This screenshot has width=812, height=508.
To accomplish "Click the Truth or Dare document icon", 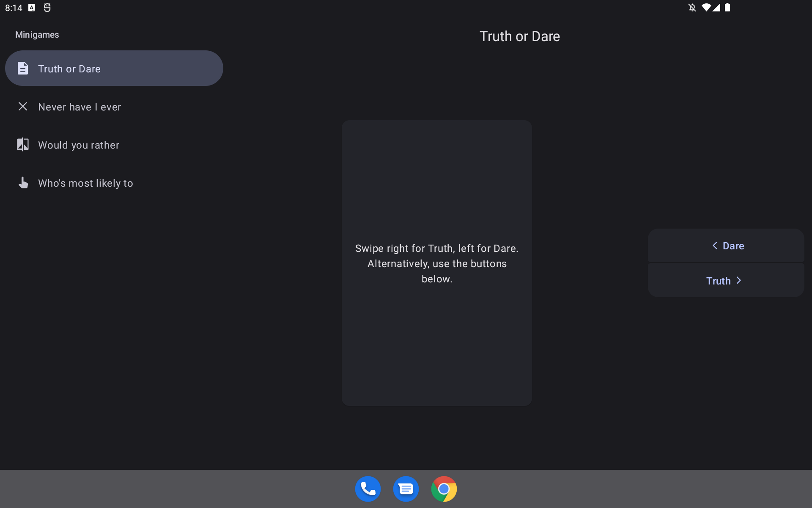I will pos(23,68).
